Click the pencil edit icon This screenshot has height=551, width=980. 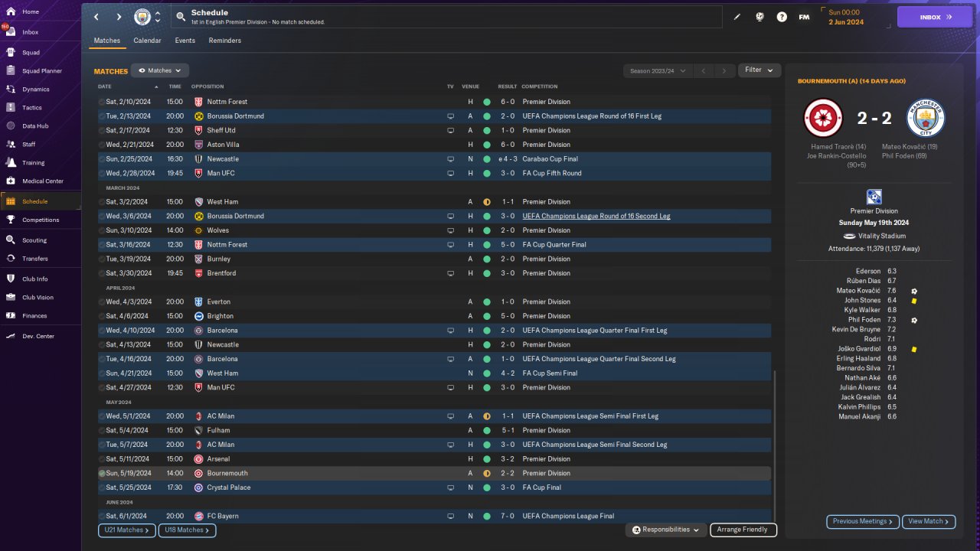tap(737, 17)
